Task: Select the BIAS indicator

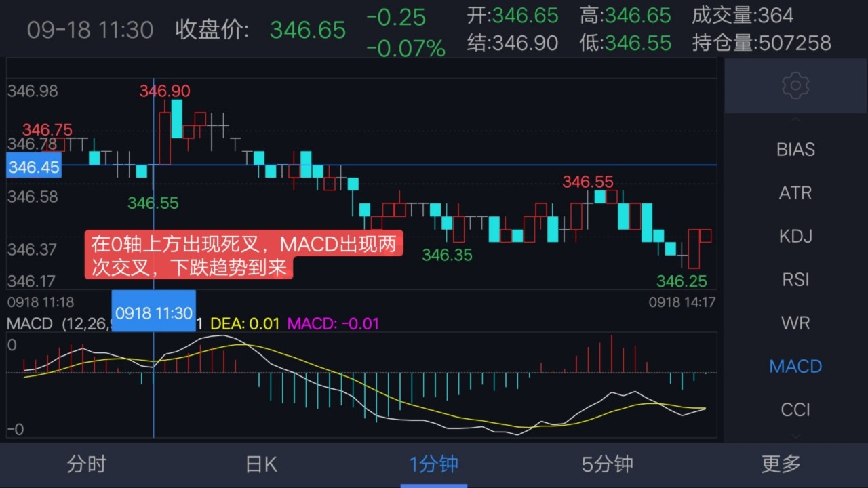Action: click(x=795, y=149)
